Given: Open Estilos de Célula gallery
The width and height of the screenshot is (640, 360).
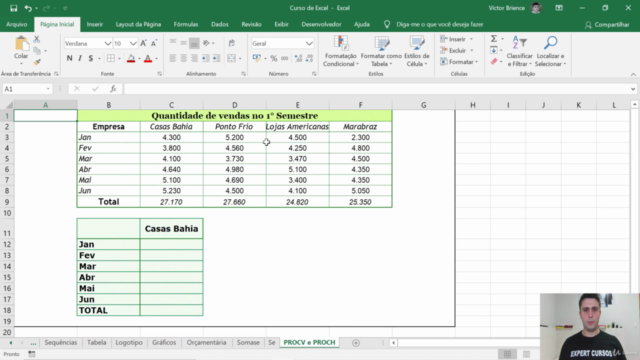Looking at the screenshot, I should coord(417,51).
